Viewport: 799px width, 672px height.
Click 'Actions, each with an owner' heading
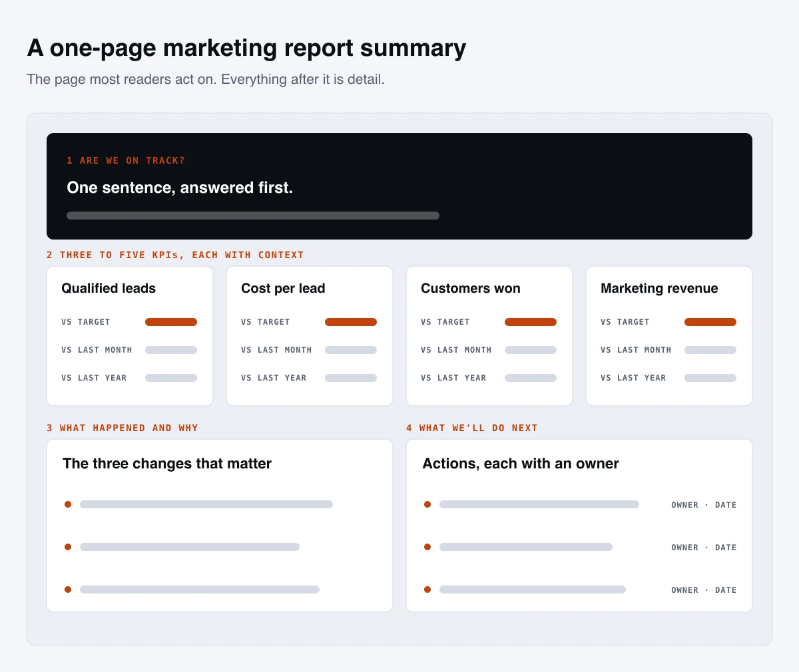[x=521, y=464]
